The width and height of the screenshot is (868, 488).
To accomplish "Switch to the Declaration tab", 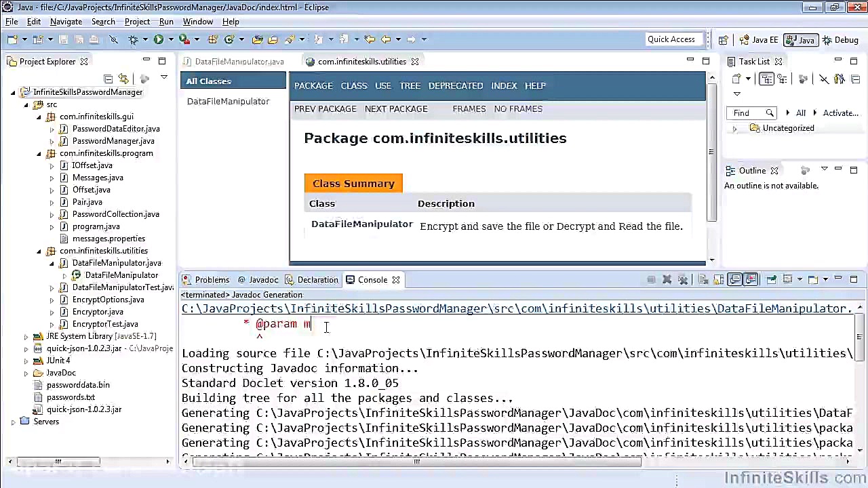I will [x=312, y=280].
